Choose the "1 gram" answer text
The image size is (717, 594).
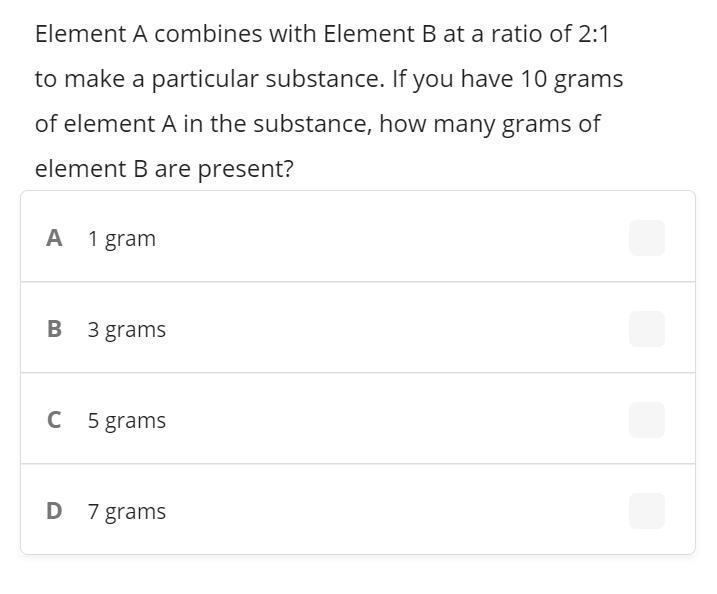pos(121,239)
